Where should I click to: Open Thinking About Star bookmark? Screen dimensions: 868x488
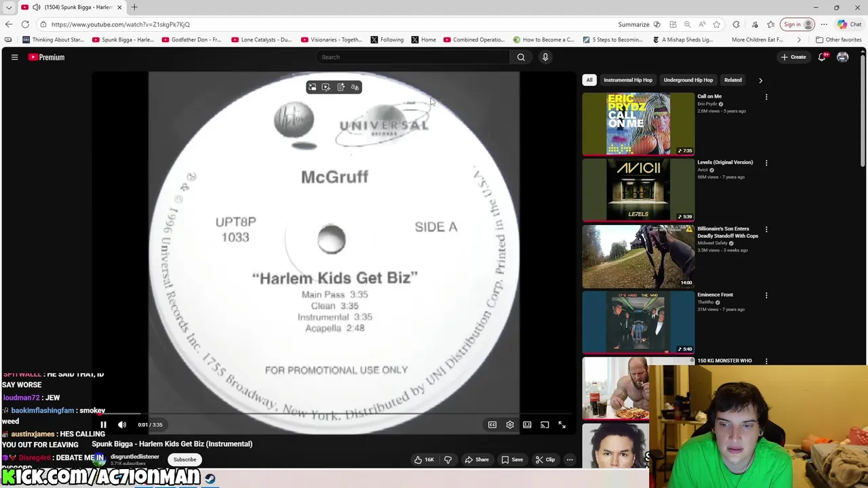[54, 40]
